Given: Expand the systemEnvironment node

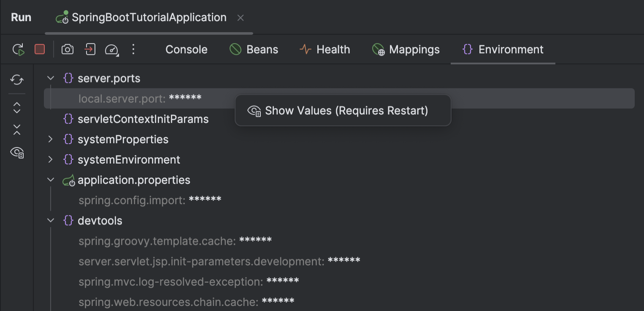Looking at the screenshot, I should coord(50,159).
